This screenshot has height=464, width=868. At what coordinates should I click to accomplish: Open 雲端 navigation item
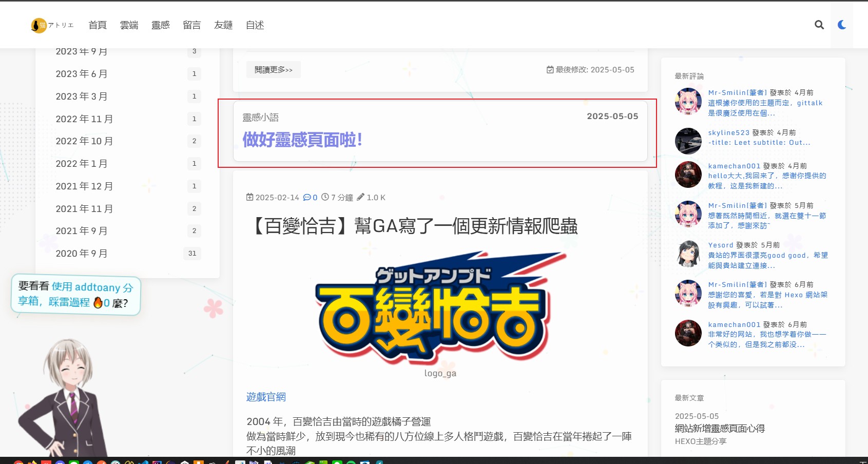129,25
